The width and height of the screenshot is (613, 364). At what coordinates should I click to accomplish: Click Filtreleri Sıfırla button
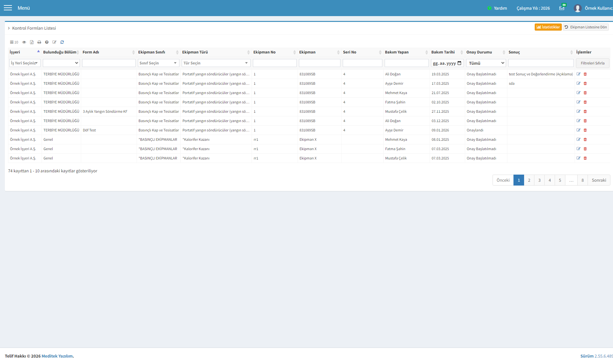pyautogui.click(x=592, y=63)
